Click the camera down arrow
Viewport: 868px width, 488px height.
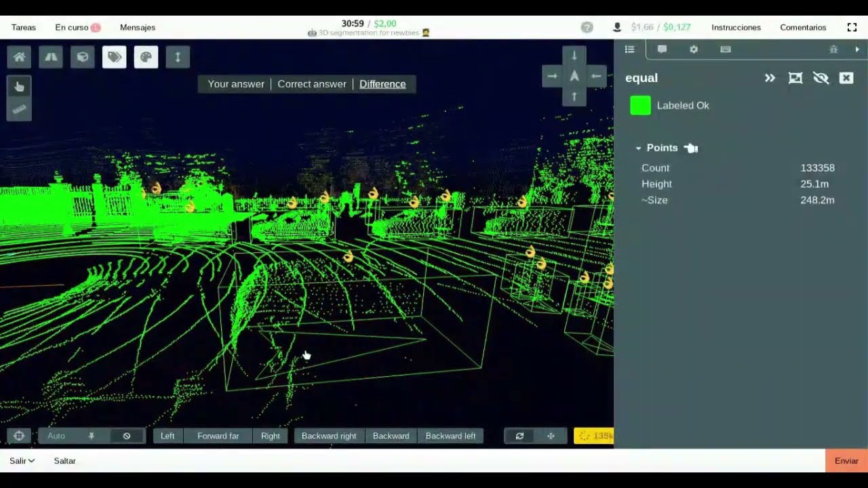574,56
